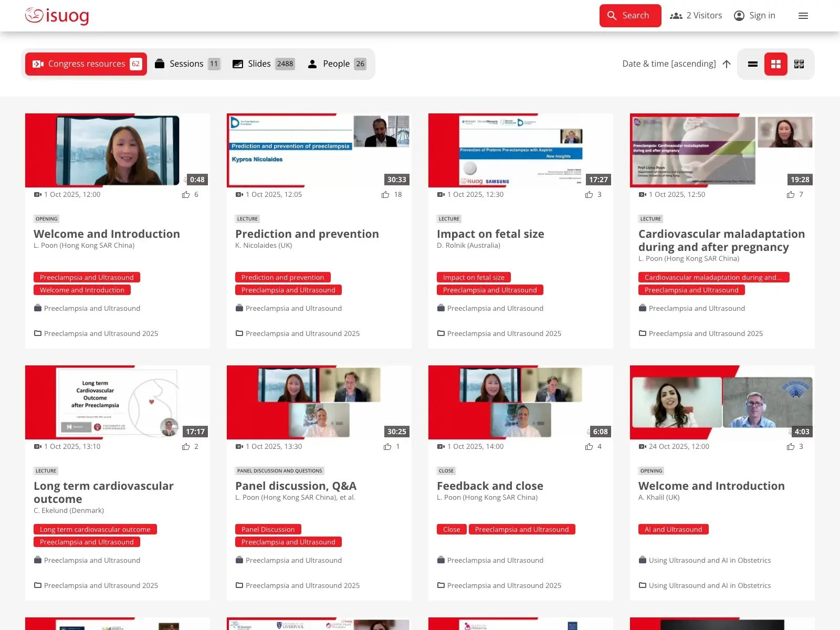Click the date 1 Oct 2025, 12:05
This screenshot has height=630, width=840.
274,195
